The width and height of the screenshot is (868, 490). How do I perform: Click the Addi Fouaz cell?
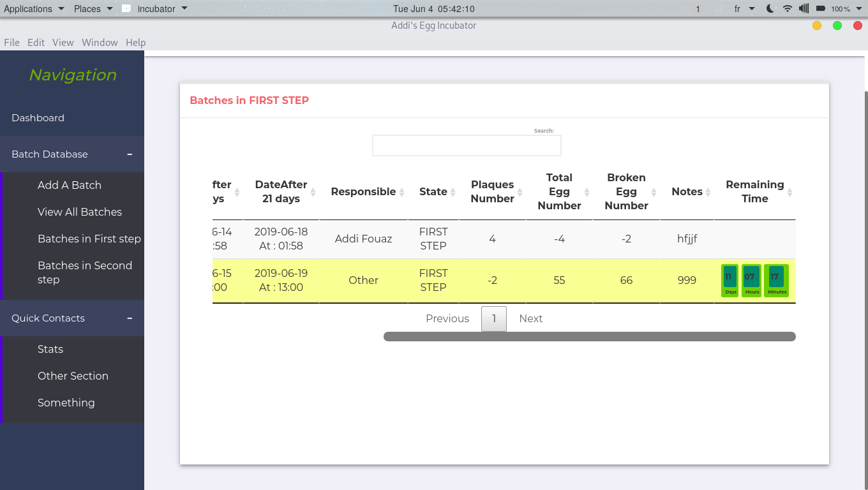coord(363,239)
